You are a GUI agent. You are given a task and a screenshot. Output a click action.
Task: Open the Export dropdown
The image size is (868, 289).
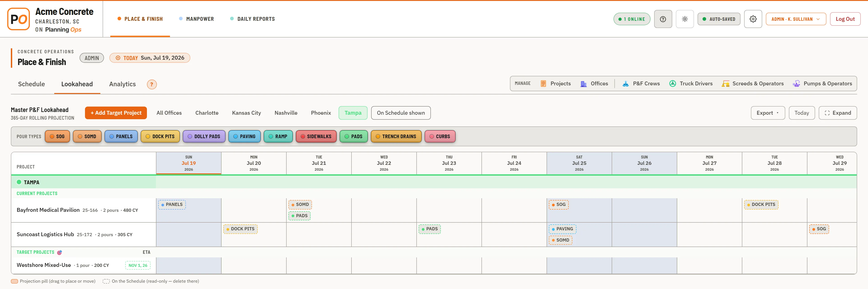pos(768,113)
